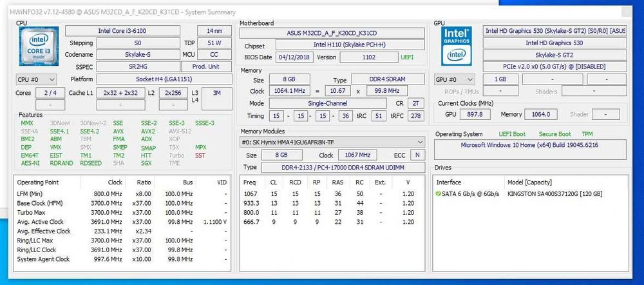The height and width of the screenshot is (285, 644).
Task: Select the Avg. Active Clock row
Action: (x=122, y=222)
